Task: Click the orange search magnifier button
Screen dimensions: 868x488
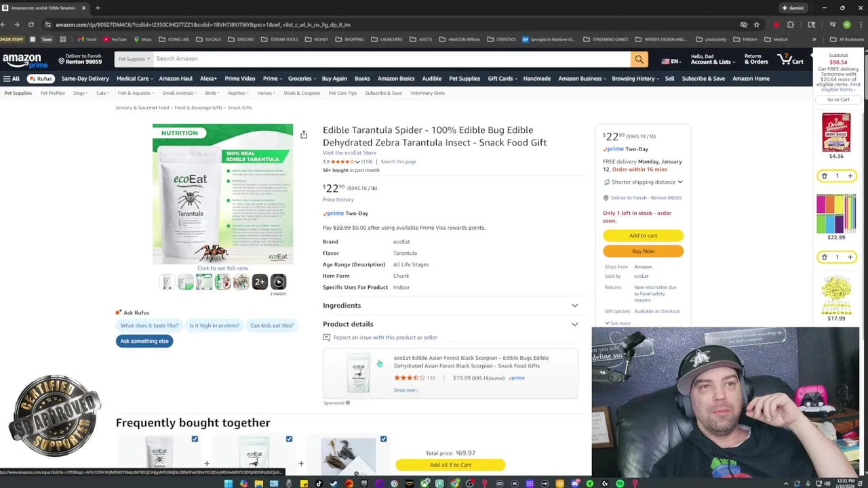Action: click(x=639, y=59)
